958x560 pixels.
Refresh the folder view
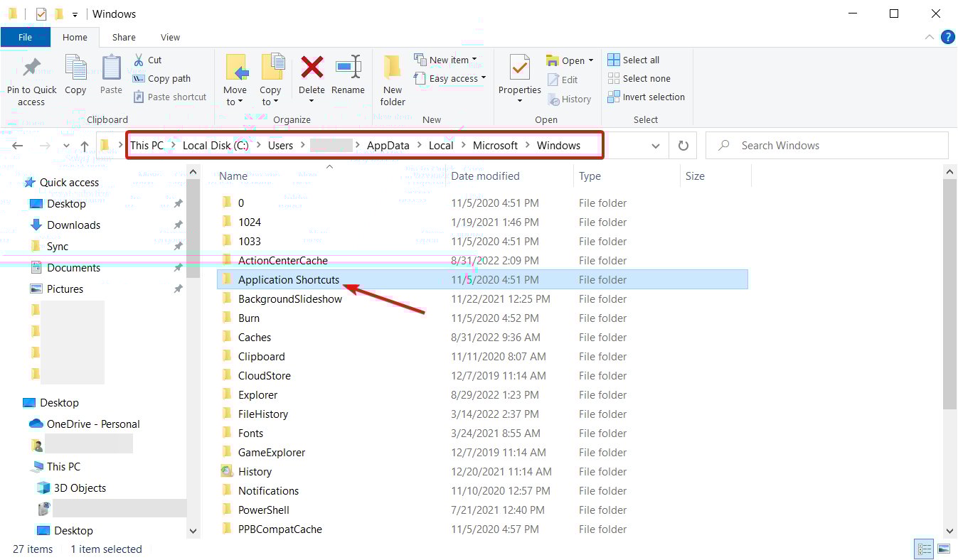pyautogui.click(x=683, y=146)
